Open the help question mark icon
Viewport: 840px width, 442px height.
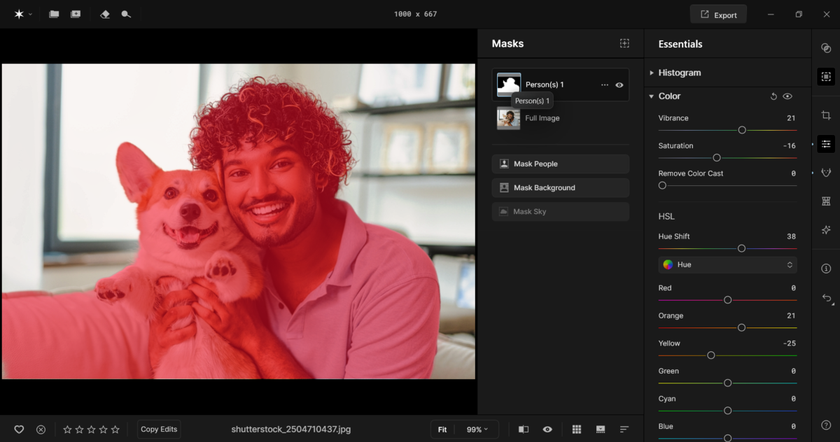click(826, 425)
